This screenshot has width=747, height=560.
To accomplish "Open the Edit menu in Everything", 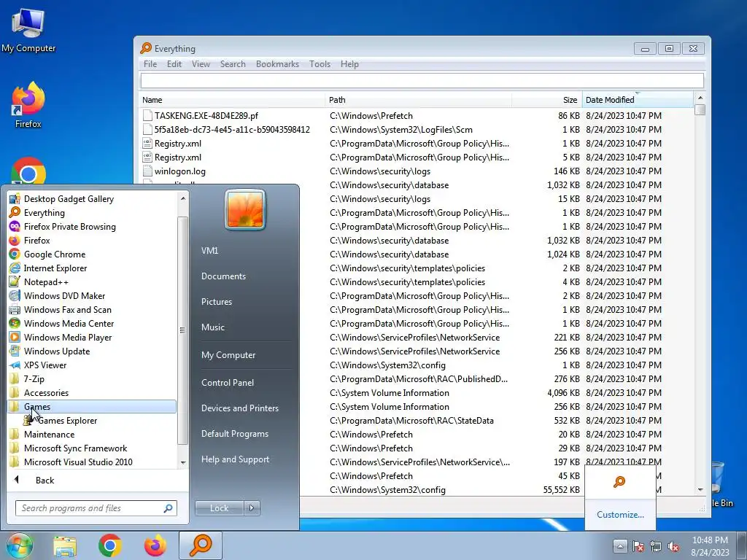I will click(174, 64).
